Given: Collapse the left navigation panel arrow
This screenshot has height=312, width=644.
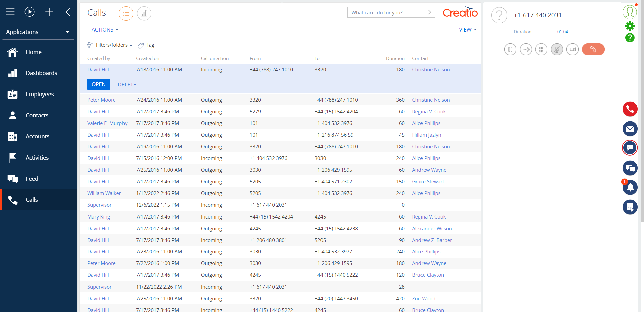Looking at the screenshot, I should pyautogui.click(x=68, y=12).
